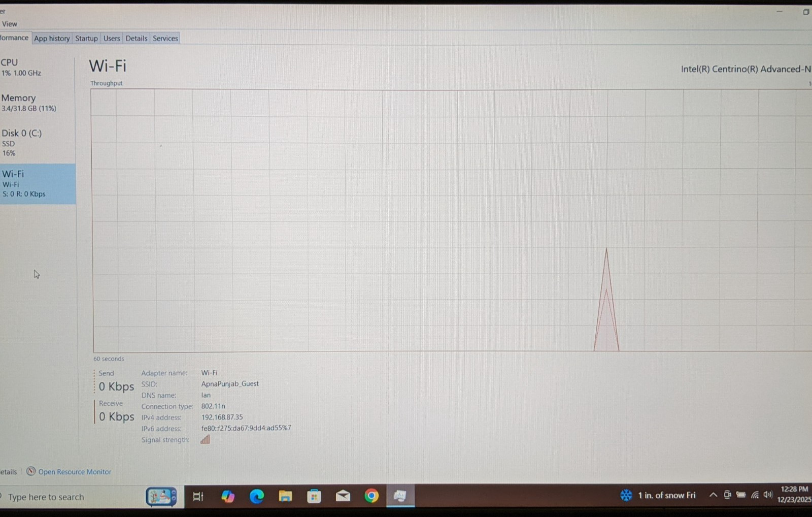
Task: Click the IPv4 address 192.168.87.35
Action: pyautogui.click(x=222, y=417)
